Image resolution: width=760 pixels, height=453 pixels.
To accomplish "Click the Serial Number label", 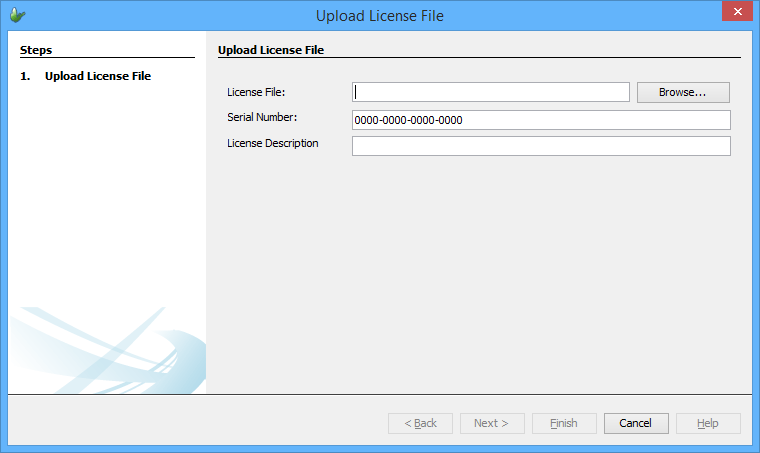I will coord(262,118).
